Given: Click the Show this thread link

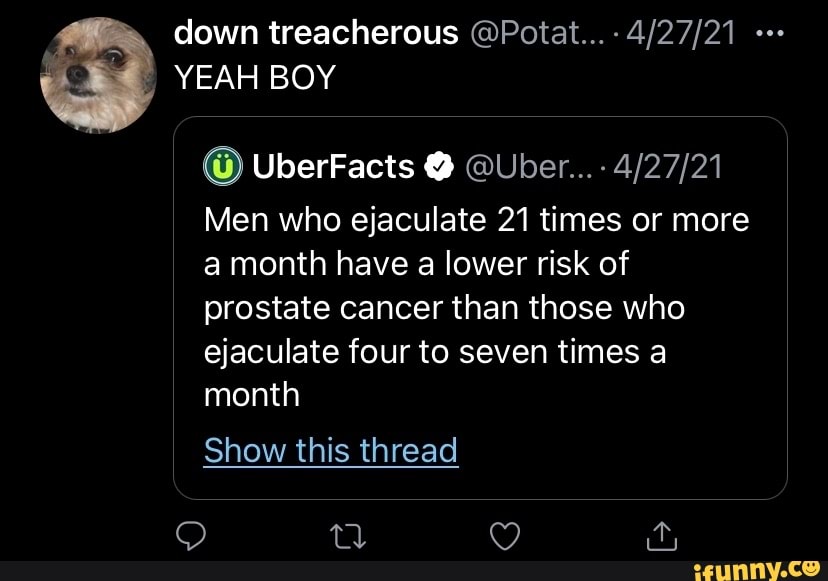Looking at the screenshot, I should click(331, 451).
